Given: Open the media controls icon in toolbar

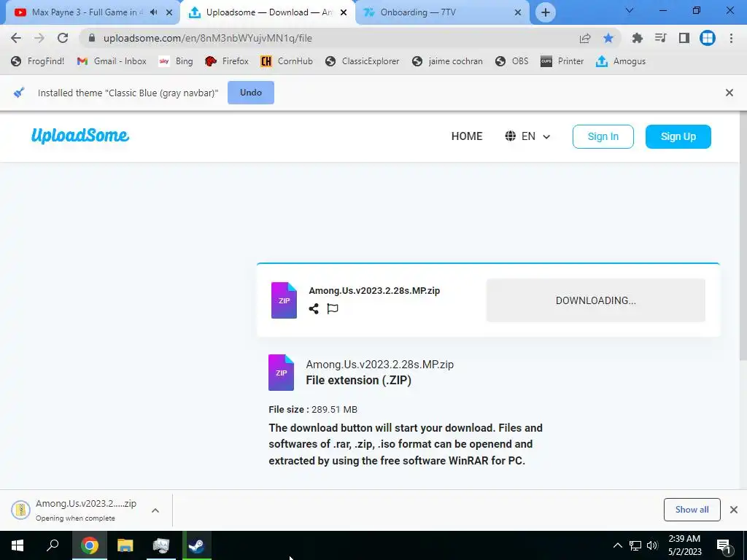Looking at the screenshot, I should [x=660, y=38].
